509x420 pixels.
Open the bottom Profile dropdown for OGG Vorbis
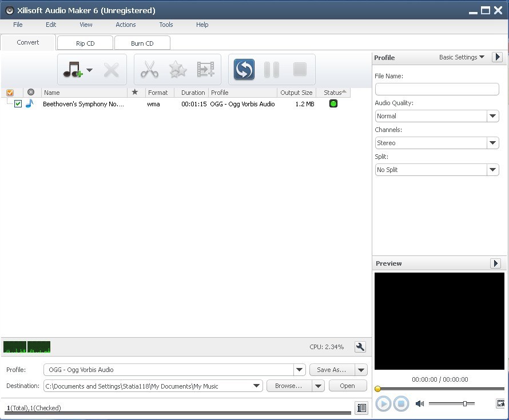point(299,370)
